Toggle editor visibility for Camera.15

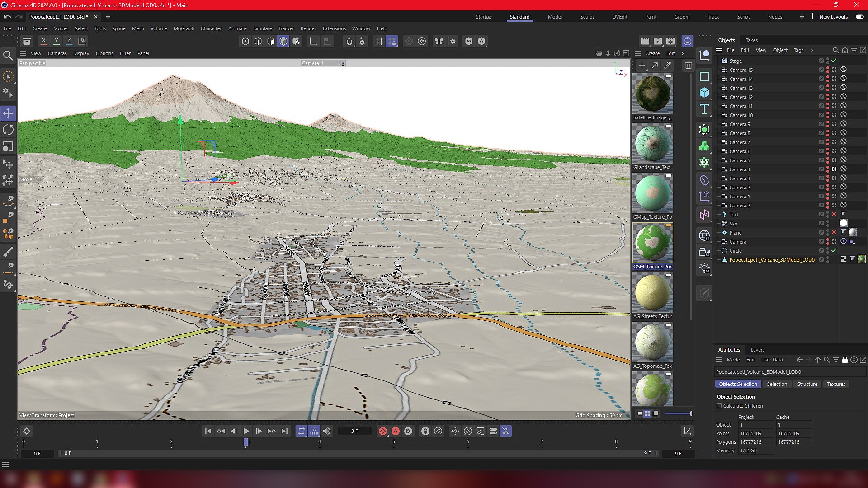(828, 68)
